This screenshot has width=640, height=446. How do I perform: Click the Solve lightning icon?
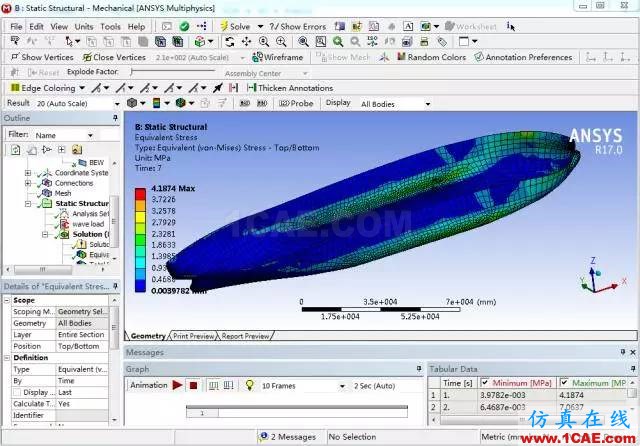click(224, 27)
